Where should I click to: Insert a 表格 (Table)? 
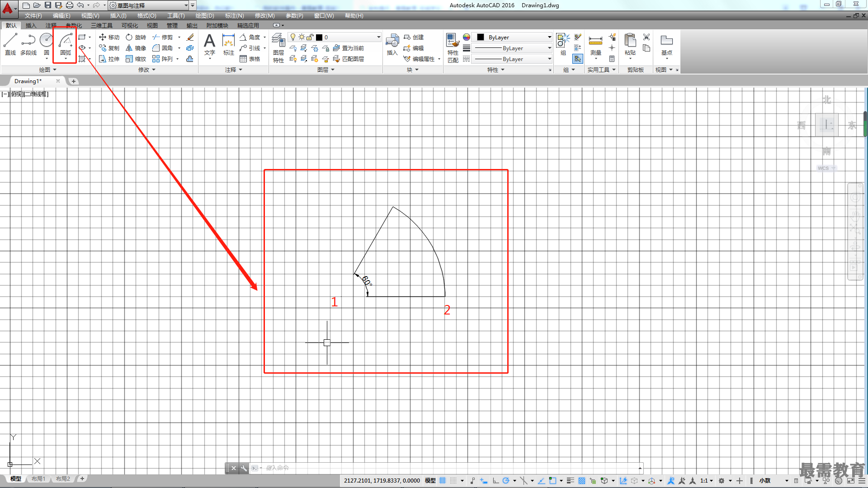tap(250, 59)
